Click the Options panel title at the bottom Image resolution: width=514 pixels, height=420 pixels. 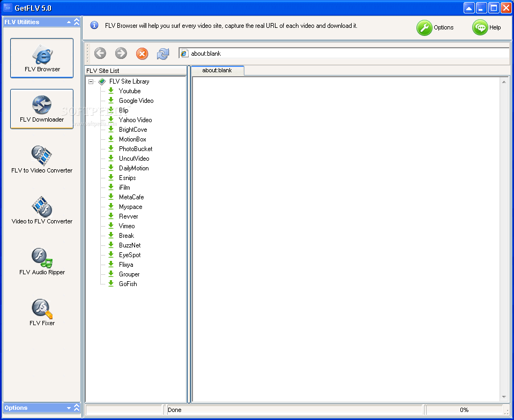coord(16,408)
